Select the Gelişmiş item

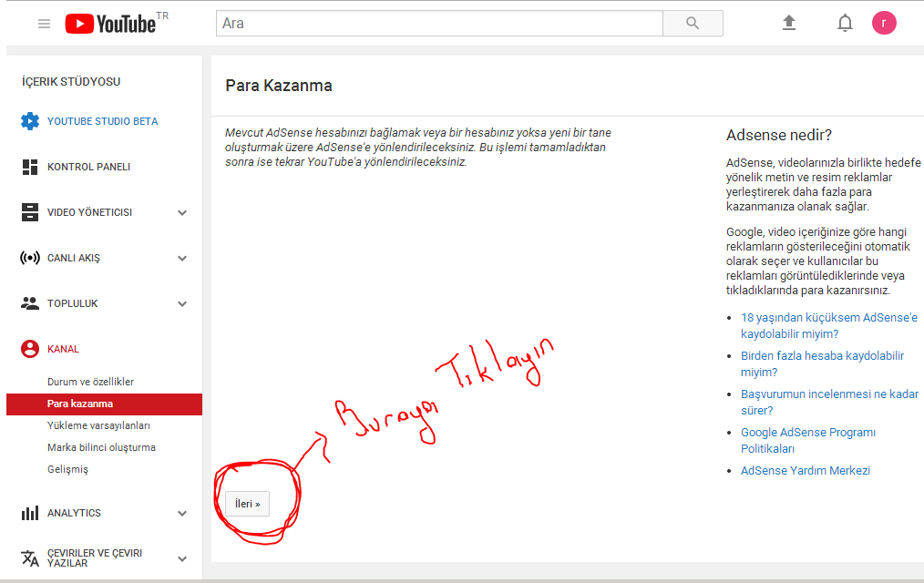tap(67, 469)
